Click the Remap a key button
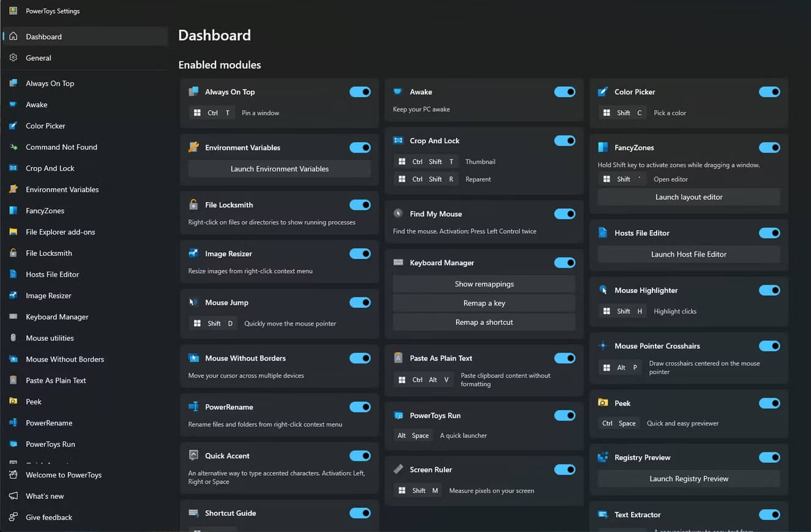 point(484,303)
